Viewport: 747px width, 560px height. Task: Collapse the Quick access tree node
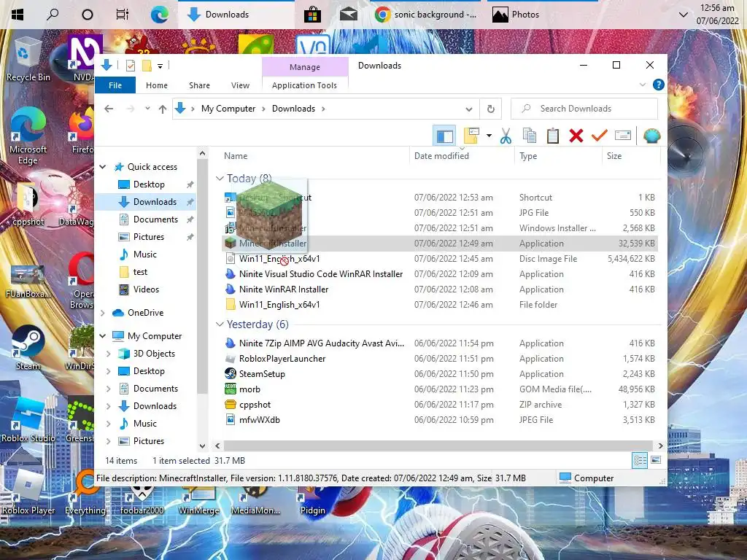click(x=102, y=167)
